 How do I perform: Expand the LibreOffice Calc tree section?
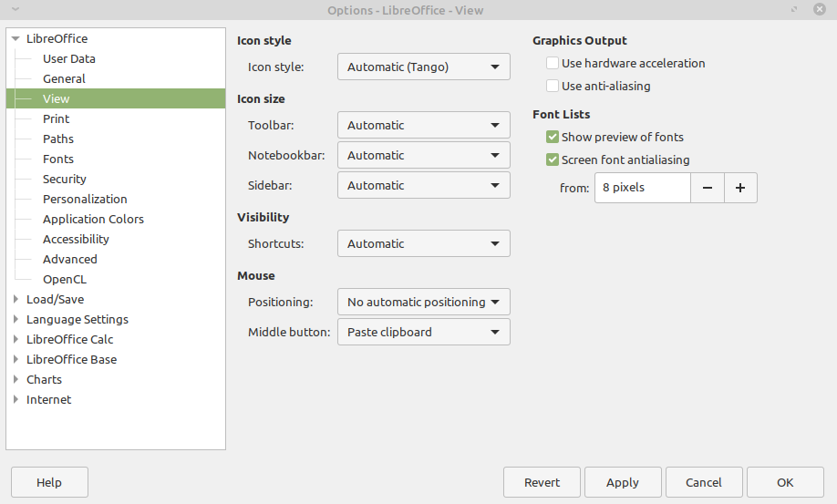pos(15,339)
